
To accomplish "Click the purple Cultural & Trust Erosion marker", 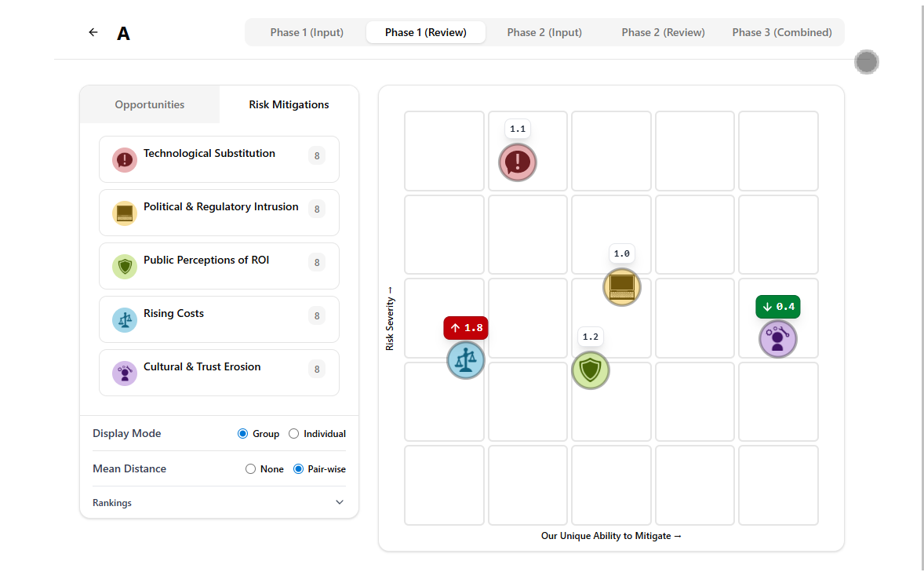I will click(x=777, y=340).
